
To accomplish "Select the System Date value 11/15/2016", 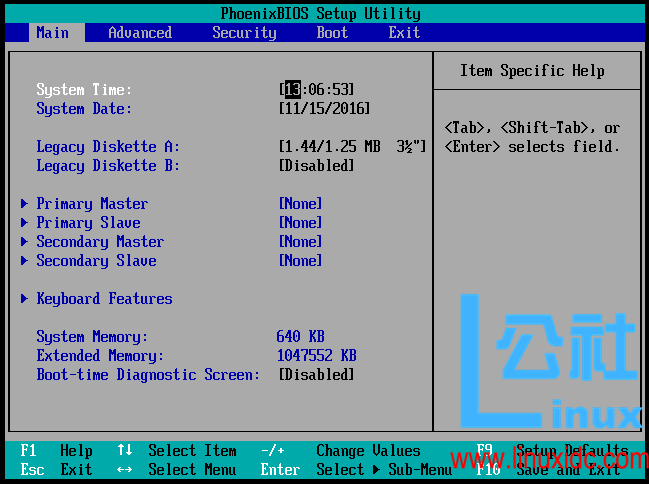I will point(324,108).
